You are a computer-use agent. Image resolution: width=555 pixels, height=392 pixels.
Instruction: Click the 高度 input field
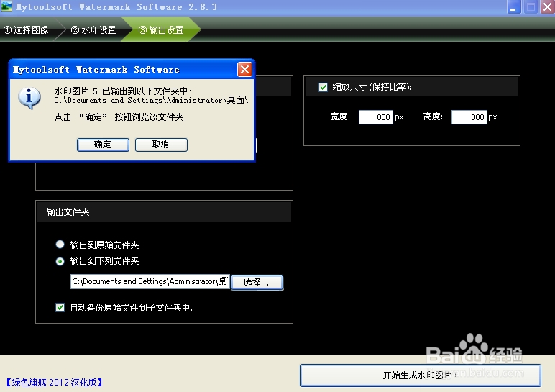coord(469,117)
